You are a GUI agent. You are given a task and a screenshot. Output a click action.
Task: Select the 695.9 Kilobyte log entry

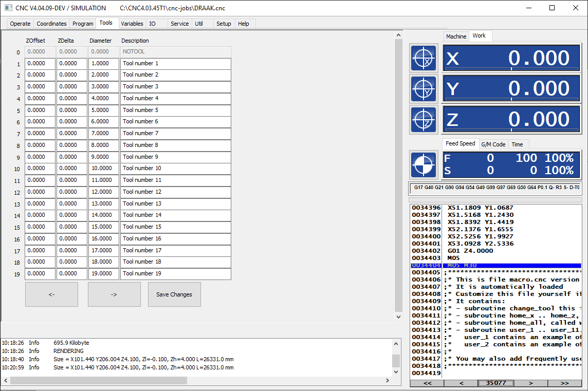(x=71, y=343)
